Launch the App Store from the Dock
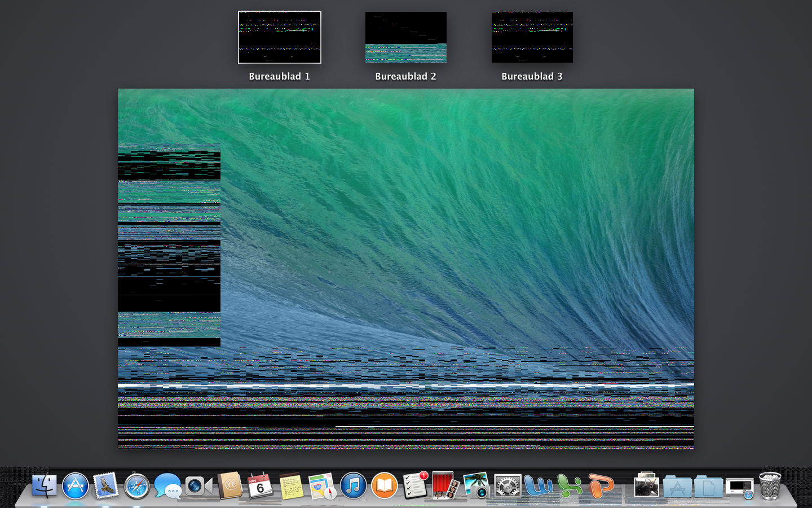 click(75, 485)
